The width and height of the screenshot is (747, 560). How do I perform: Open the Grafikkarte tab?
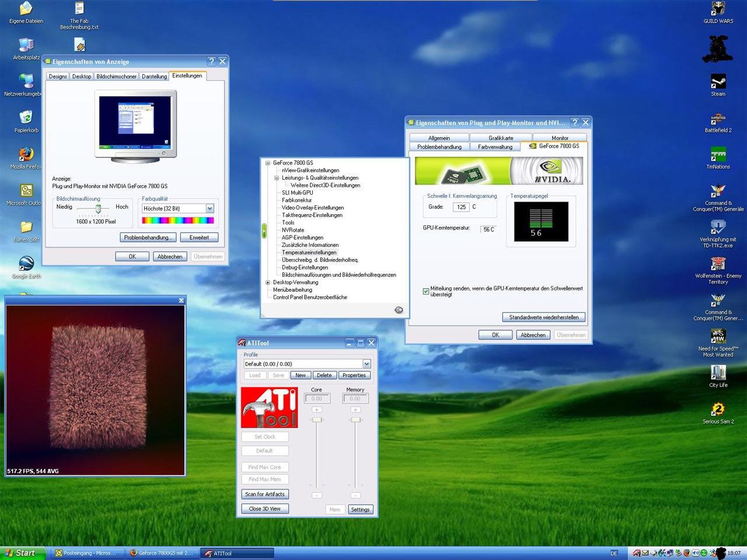tap(501, 138)
